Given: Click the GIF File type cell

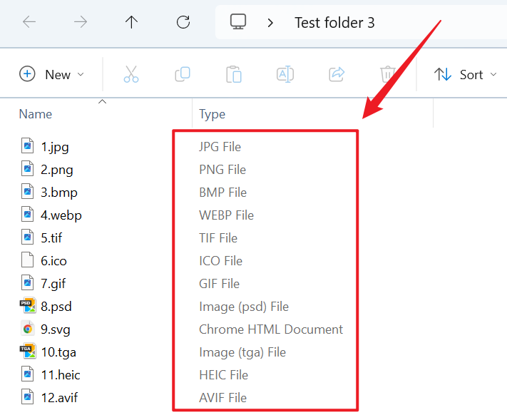Looking at the screenshot, I should (219, 284).
